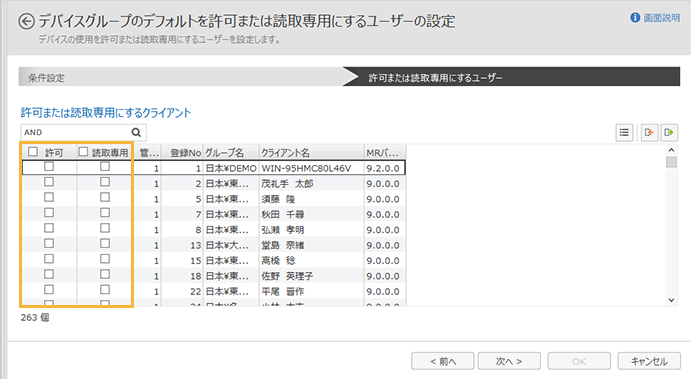Viewport: 691px width, 379px height.
Task: Check 許可 for 高橋 稔
Action: click(49, 259)
